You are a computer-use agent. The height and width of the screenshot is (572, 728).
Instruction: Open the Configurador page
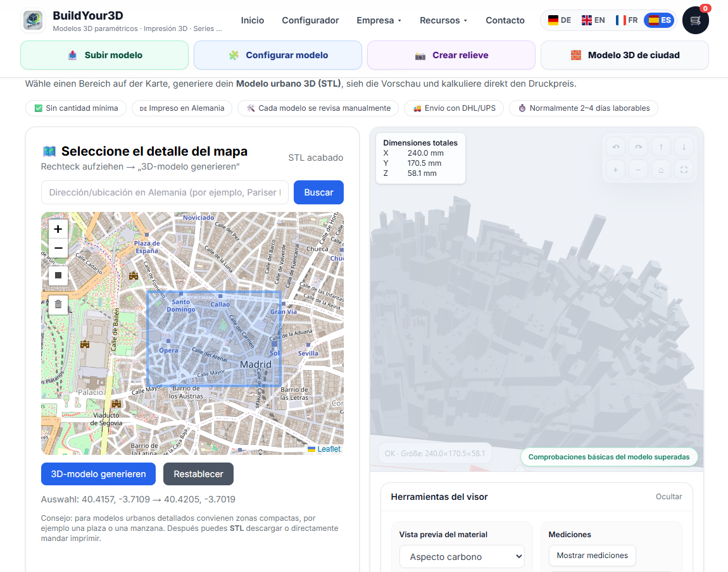click(310, 20)
